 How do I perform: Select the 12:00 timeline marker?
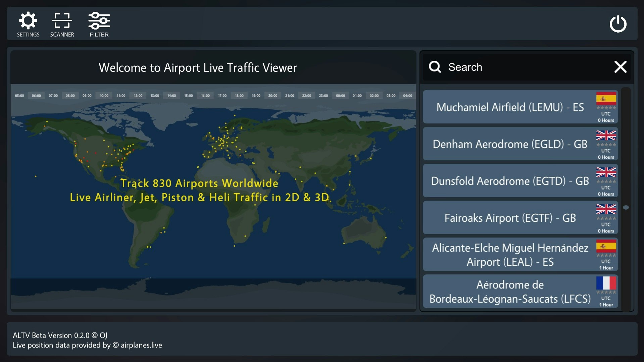[x=137, y=95]
